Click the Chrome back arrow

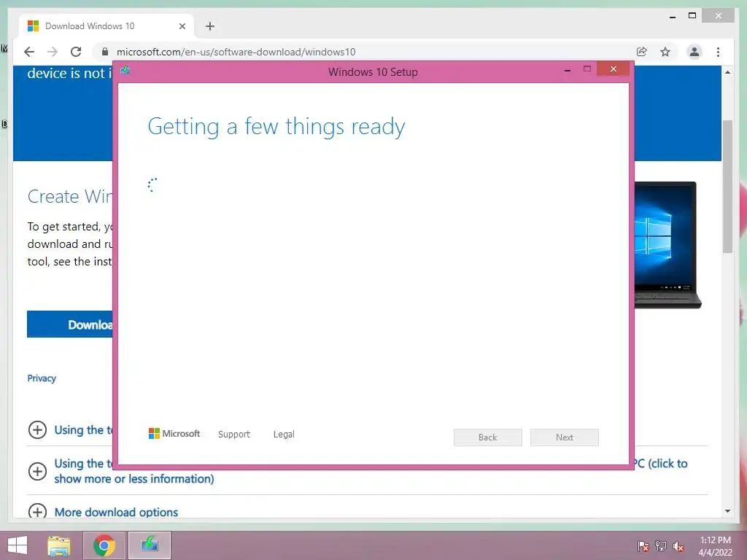(29, 52)
